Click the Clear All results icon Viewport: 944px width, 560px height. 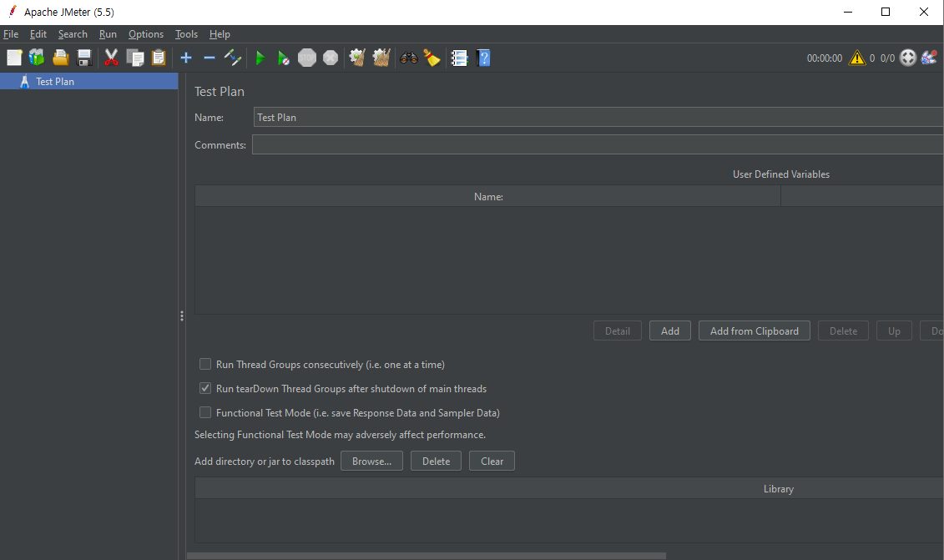coord(381,58)
